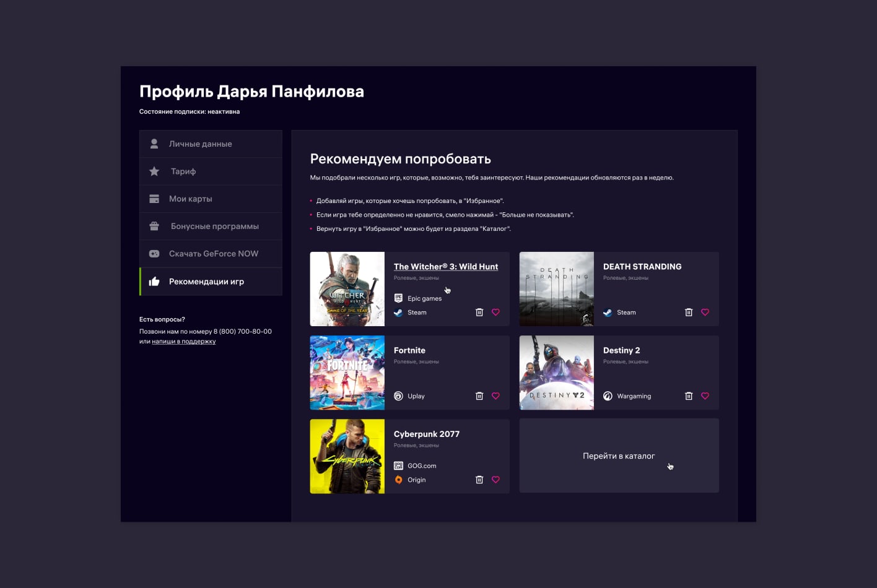Click trash icon on Death Stranding card
877x588 pixels.
689,313
